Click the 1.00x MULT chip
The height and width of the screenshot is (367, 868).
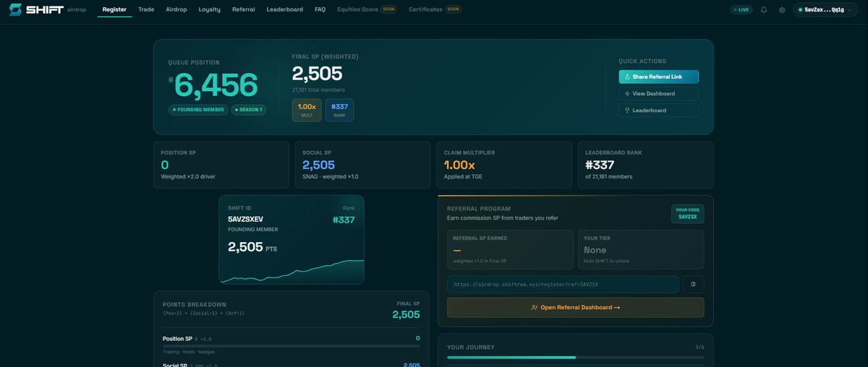pos(307,110)
